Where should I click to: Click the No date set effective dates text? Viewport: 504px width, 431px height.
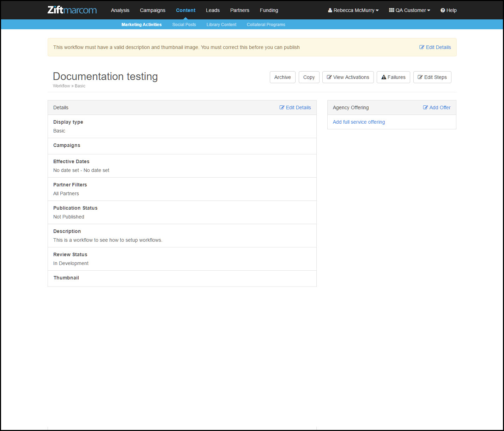tap(81, 170)
